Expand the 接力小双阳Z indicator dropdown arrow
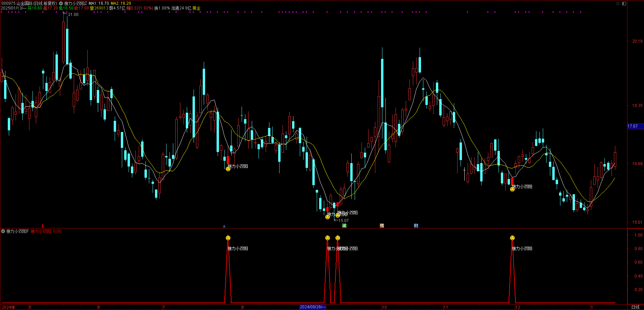 tap(61, 3)
